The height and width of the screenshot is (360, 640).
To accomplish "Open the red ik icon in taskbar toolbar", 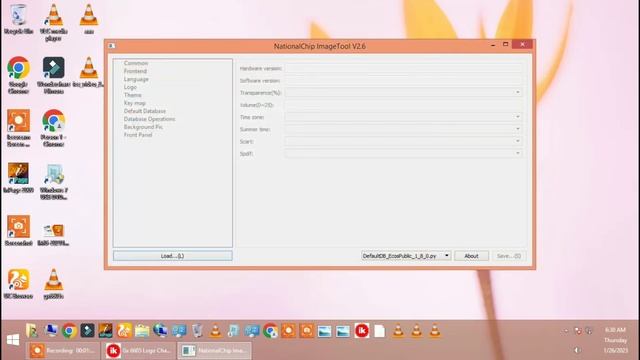I will coord(362,331).
